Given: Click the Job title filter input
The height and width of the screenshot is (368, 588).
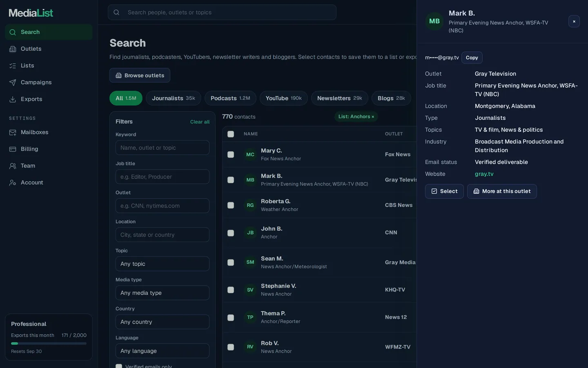Looking at the screenshot, I should click(x=163, y=177).
